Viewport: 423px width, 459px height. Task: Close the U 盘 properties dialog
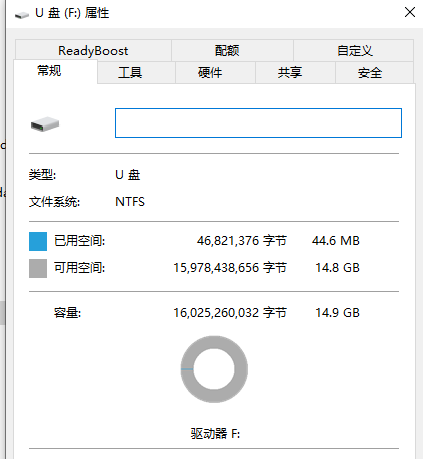pos(410,12)
